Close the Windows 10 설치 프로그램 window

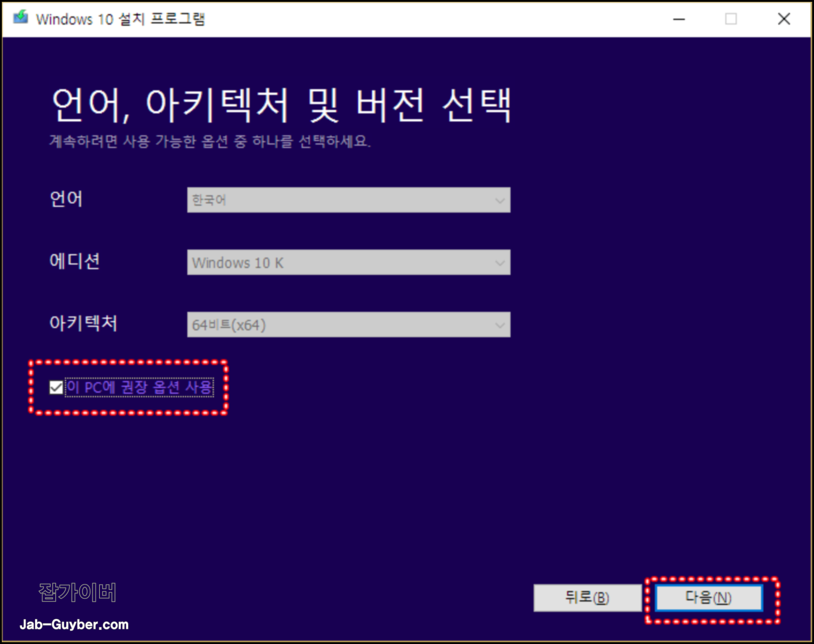(x=784, y=19)
